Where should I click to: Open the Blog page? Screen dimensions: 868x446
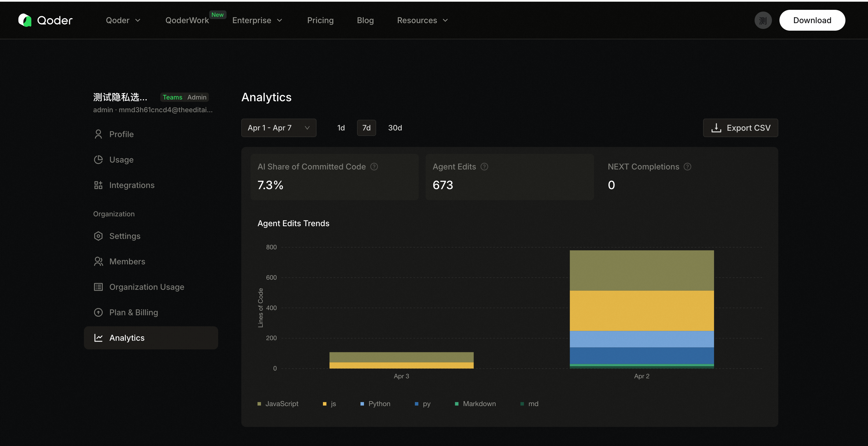click(365, 21)
